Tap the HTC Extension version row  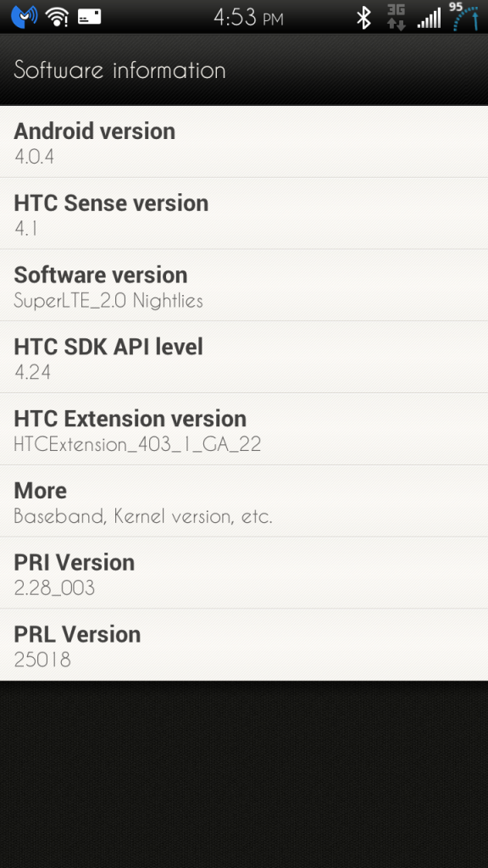click(244, 430)
